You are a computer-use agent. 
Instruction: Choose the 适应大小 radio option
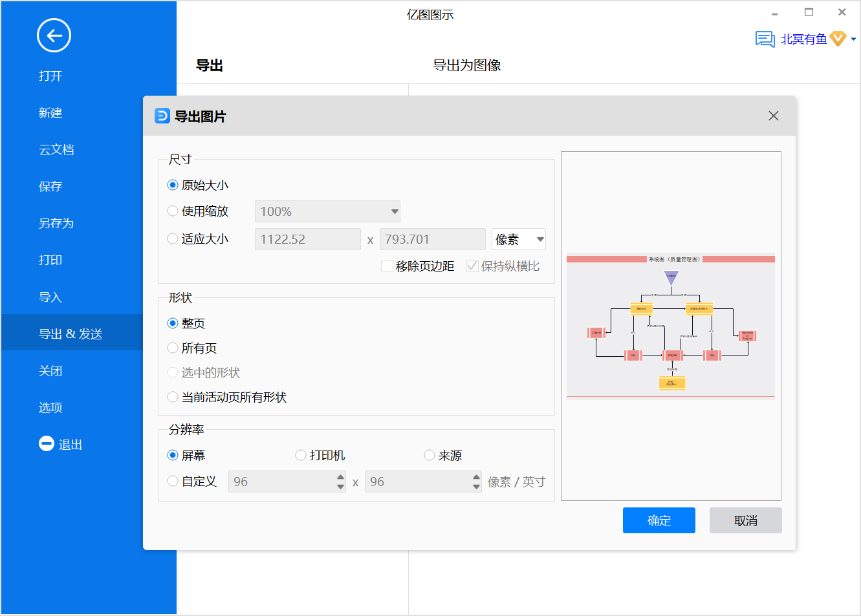point(173,239)
